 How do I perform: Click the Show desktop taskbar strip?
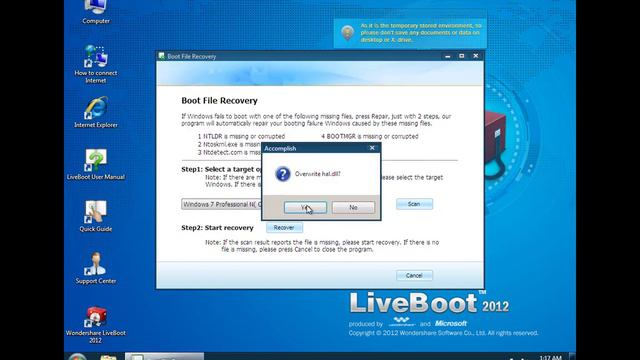[x=572, y=357]
